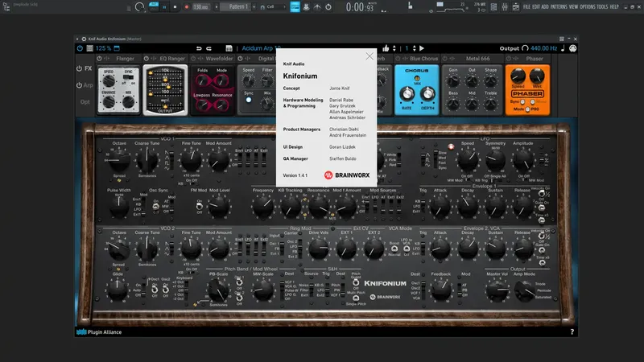Open help via the question mark icon
Viewport: 644px width, 362px height.
pos(572,332)
